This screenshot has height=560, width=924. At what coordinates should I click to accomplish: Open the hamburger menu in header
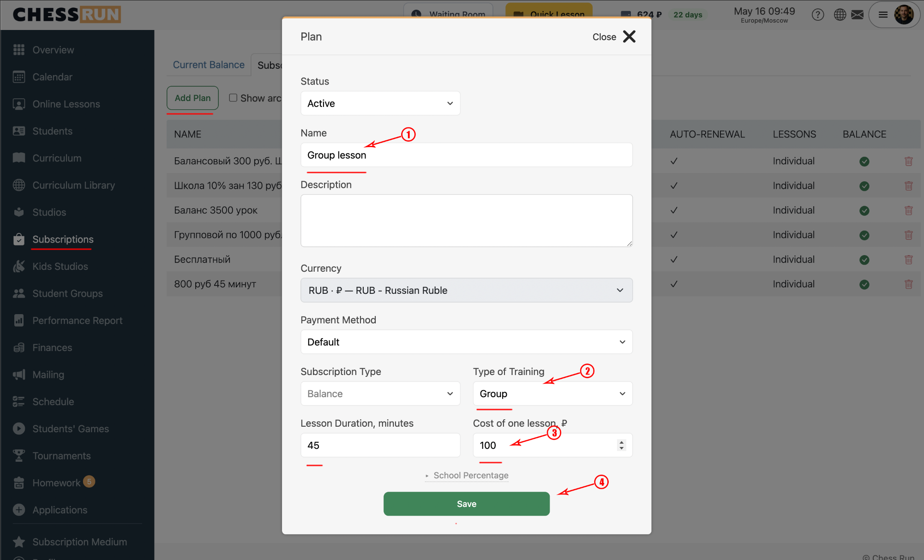pyautogui.click(x=883, y=15)
